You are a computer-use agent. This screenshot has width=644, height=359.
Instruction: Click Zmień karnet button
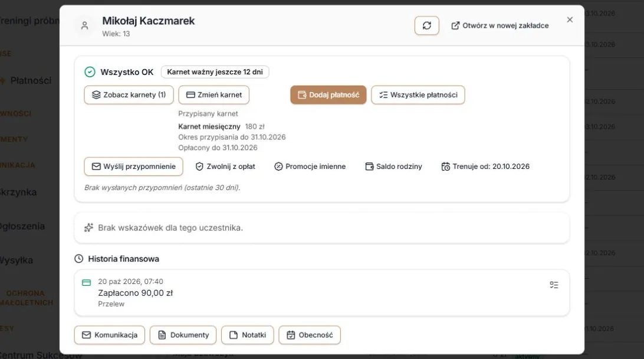pyautogui.click(x=213, y=95)
